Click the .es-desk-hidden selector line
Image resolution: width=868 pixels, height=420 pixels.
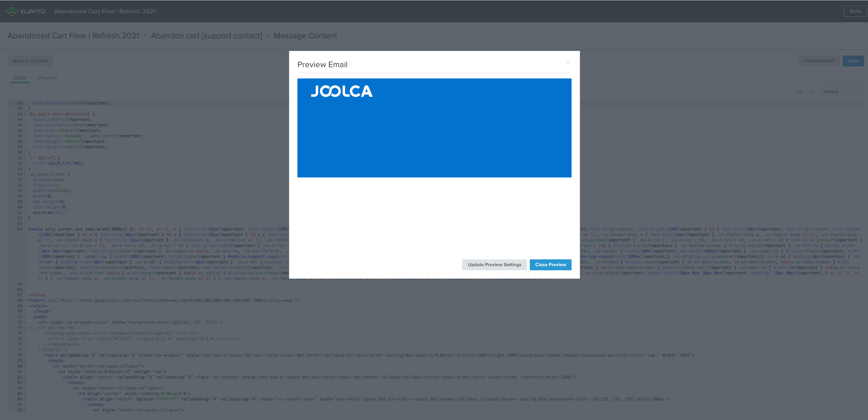tap(49, 174)
